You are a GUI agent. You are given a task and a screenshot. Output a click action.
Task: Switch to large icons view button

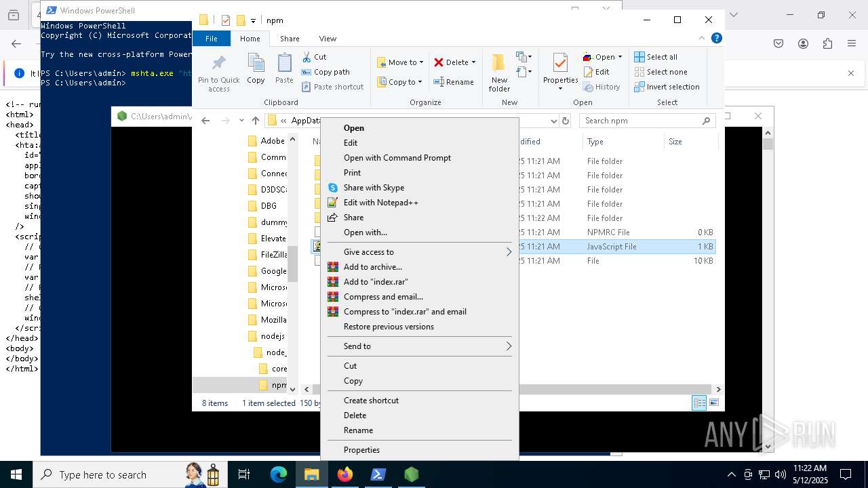coord(713,403)
